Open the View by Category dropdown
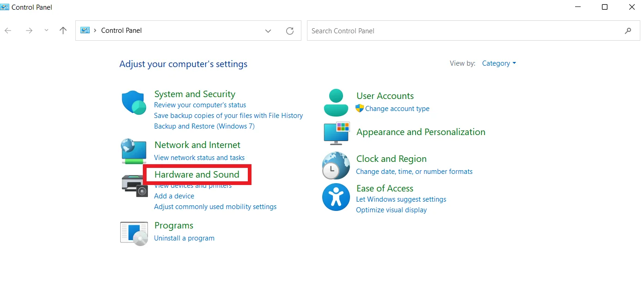 coord(499,63)
